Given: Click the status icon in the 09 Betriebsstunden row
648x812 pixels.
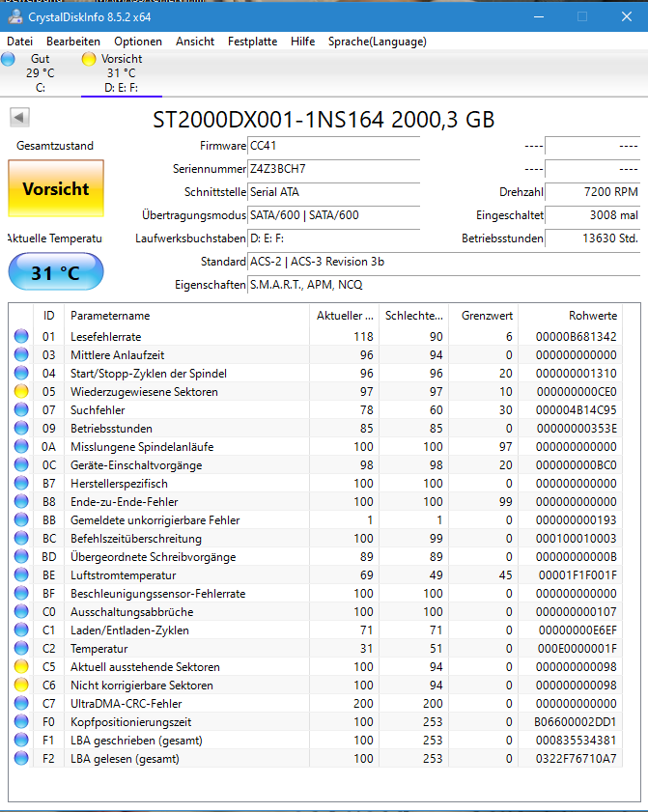Looking at the screenshot, I should [x=21, y=429].
